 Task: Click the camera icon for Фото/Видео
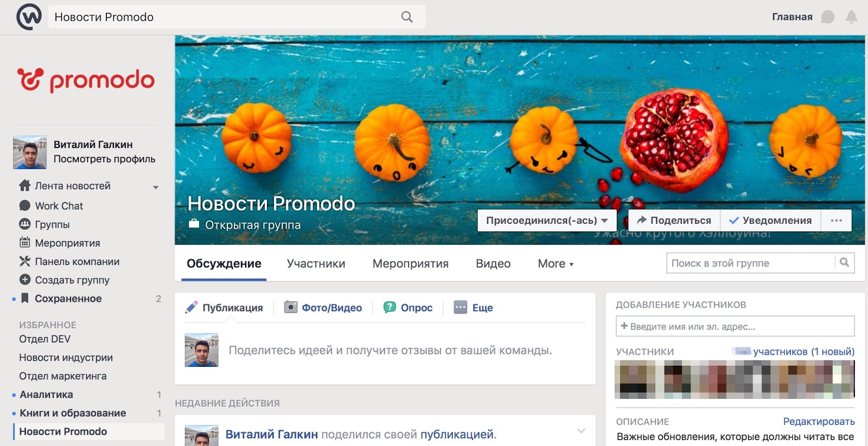(291, 307)
